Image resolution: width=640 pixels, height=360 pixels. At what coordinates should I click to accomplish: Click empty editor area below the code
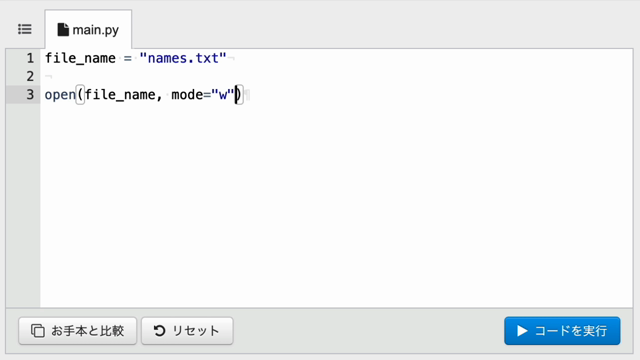click(336, 204)
